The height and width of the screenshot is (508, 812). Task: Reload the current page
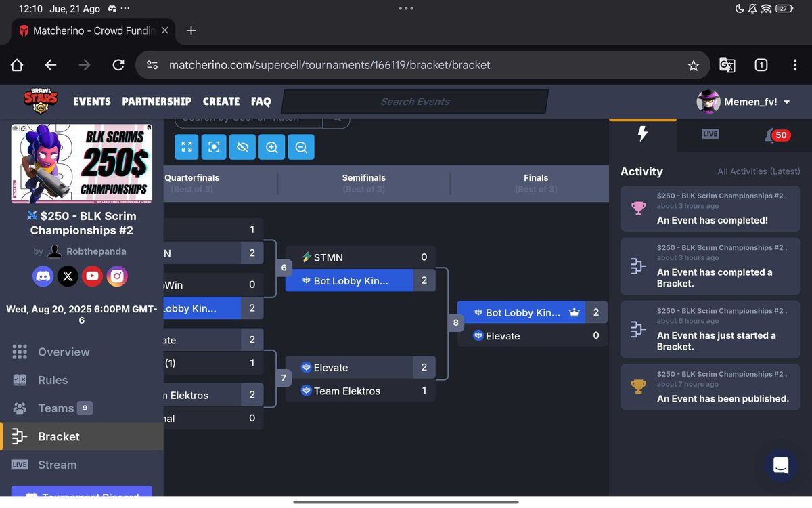(118, 65)
